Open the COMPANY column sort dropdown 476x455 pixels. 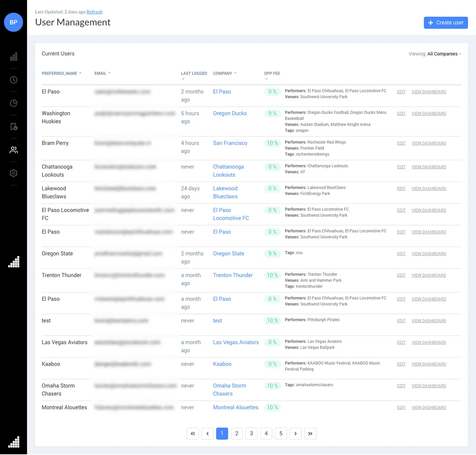coord(236,73)
